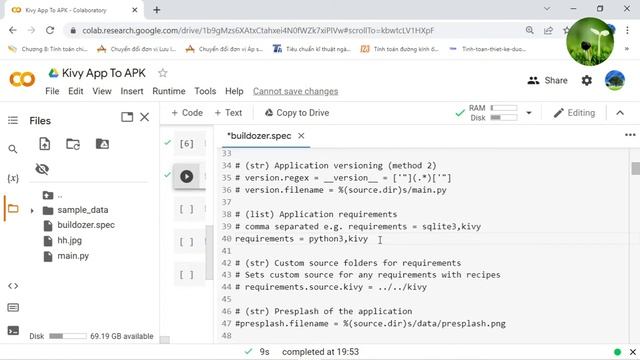Viewport: 640px width, 360px height.
Task: Select the Files folder sidebar icon
Action: click(x=13, y=209)
